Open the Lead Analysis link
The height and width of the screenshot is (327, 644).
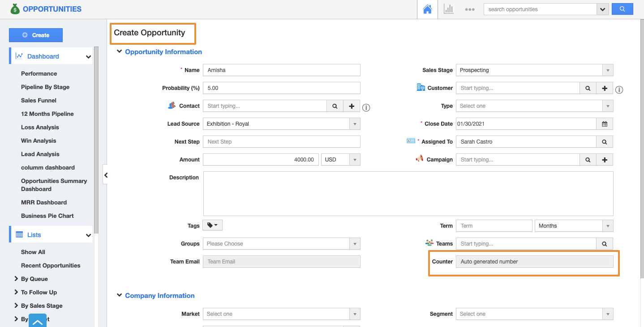click(40, 154)
